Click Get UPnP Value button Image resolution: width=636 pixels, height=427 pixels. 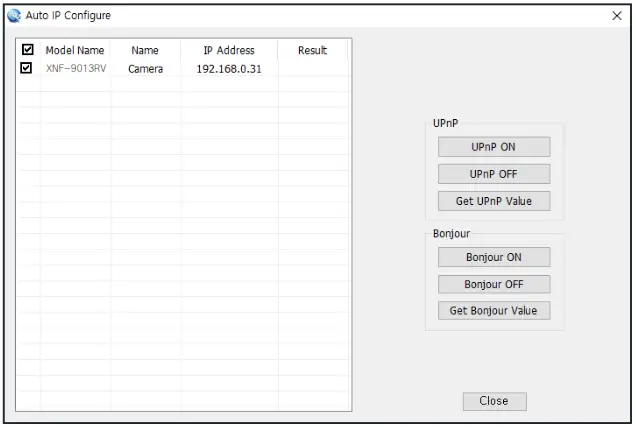(x=494, y=201)
